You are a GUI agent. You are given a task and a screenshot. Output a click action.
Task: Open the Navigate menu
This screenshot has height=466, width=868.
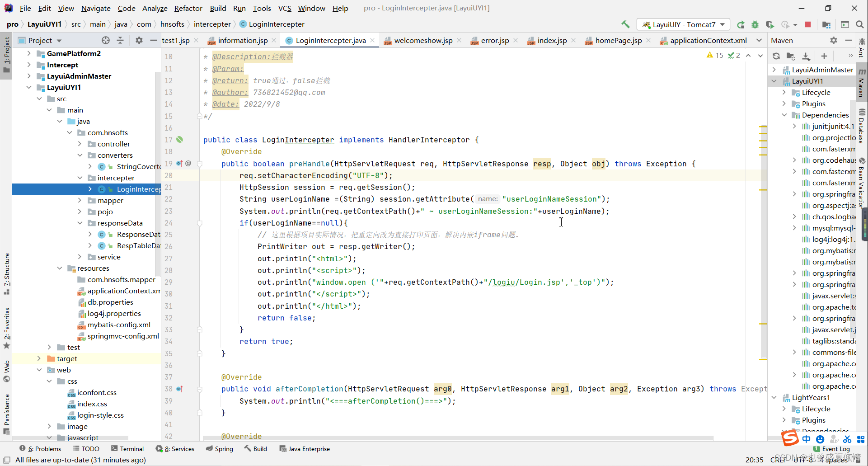point(96,8)
